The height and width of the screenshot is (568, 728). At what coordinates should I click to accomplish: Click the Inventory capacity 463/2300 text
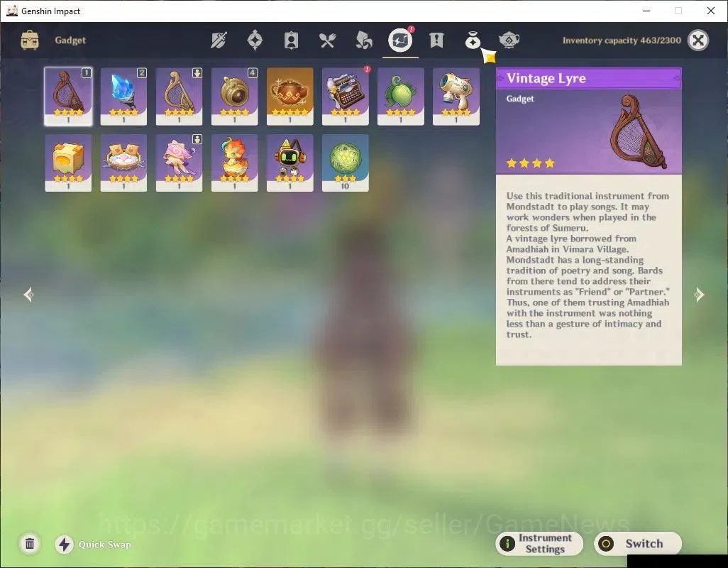pos(622,40)
